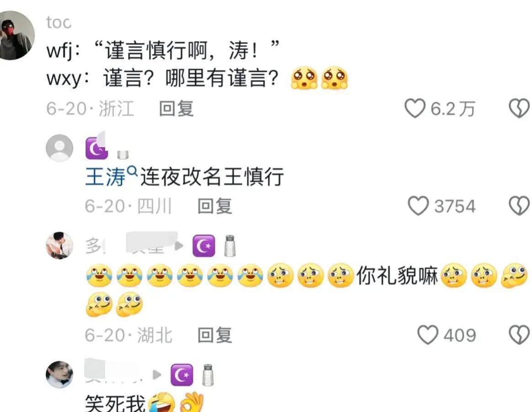Dislike the 409-likes comment via broken heart

pos(519,335)
